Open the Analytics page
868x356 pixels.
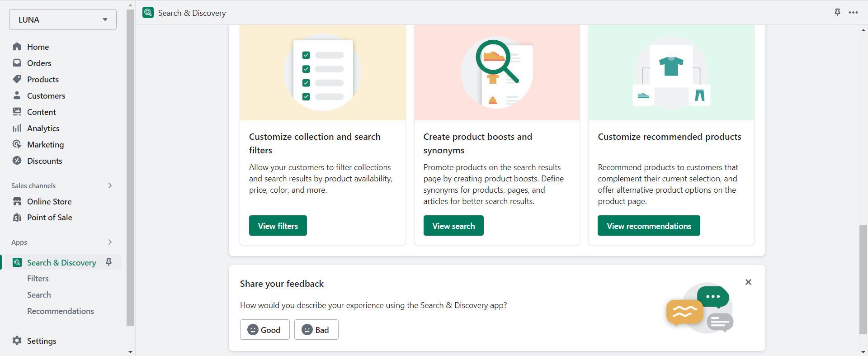(x=43, y=128)
